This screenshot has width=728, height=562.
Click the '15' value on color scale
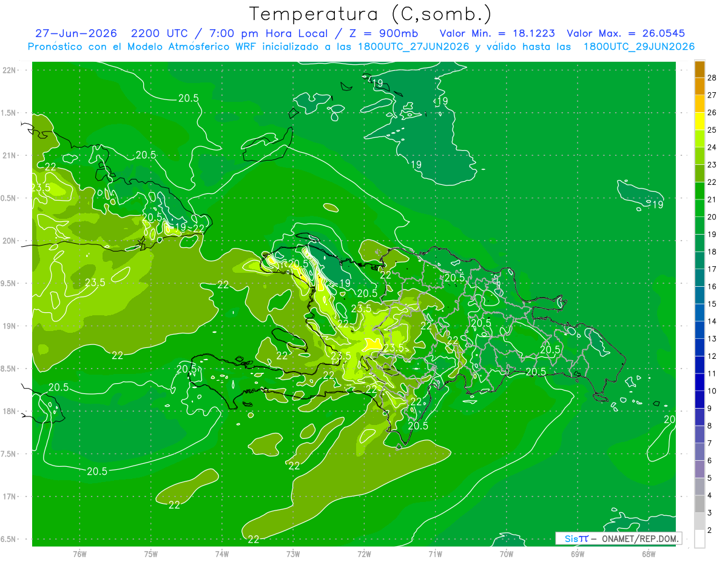coord(712,304)
